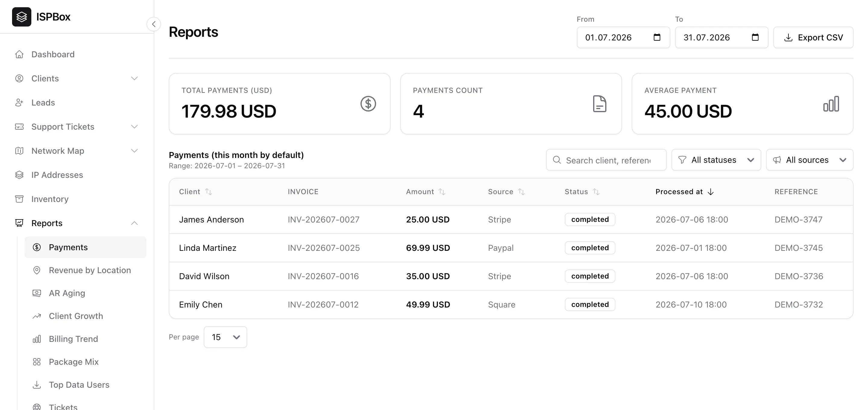Click the Clients person icon
This screenshot has height=410, width=868.
point(19,78)
